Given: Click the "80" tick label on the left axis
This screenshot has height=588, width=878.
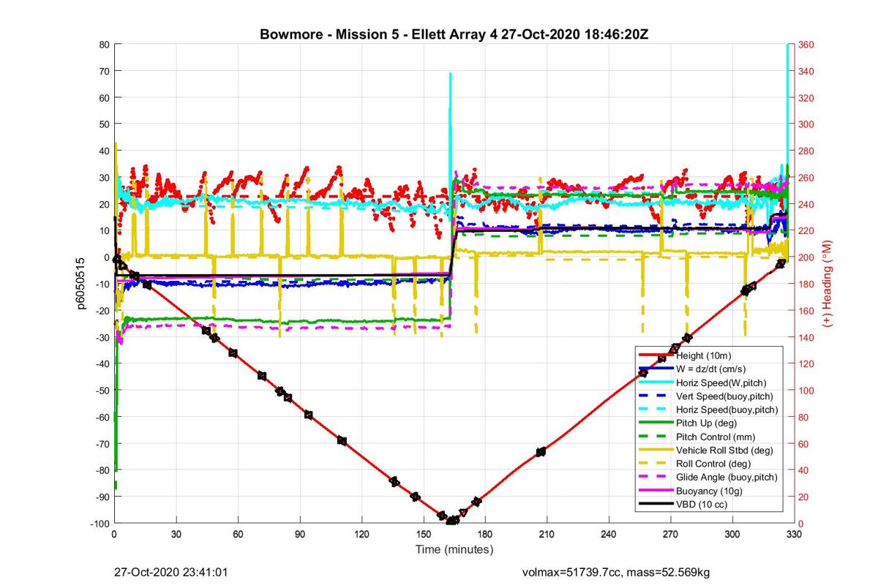Looking at the screenshot, I should (x=104, y=45).
